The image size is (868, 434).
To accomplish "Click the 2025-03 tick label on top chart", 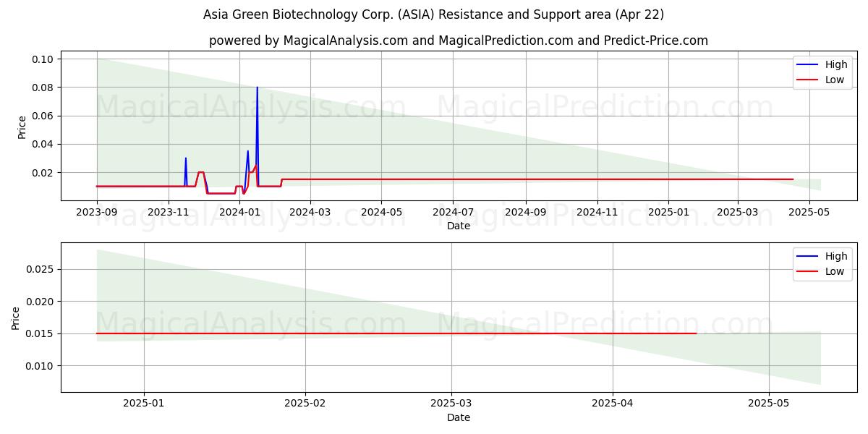I will (x=737, y=213).
